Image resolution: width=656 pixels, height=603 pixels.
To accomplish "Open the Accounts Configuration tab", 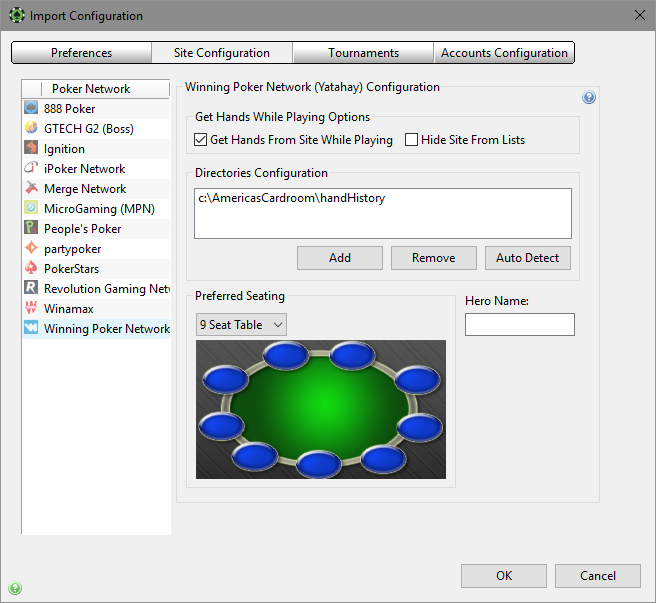I will pos(504,53).
